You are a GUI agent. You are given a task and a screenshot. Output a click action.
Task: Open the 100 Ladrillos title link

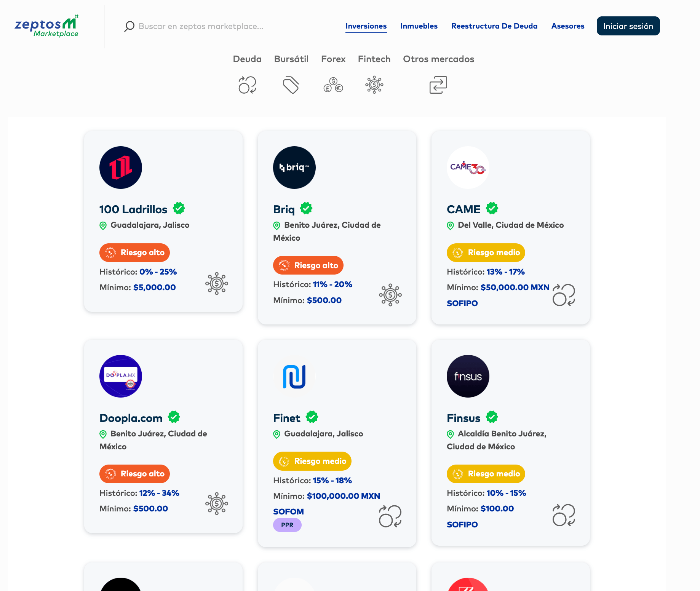(133, 209)
